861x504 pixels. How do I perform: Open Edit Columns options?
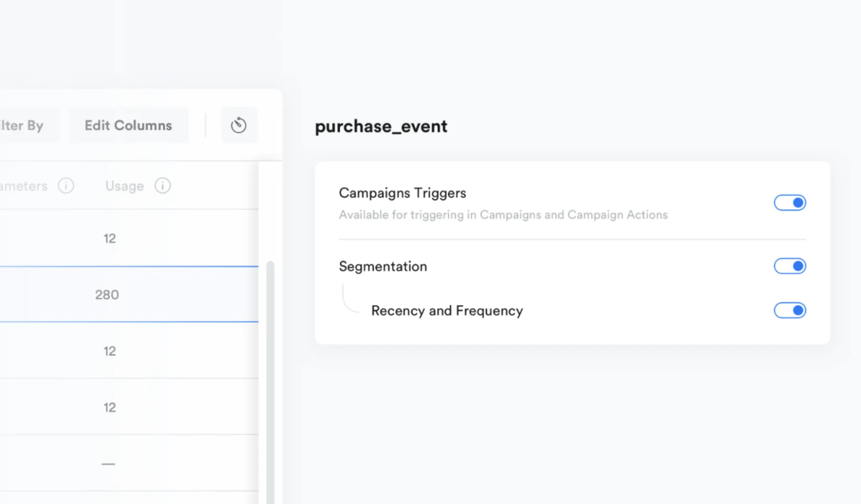(128, 125)
